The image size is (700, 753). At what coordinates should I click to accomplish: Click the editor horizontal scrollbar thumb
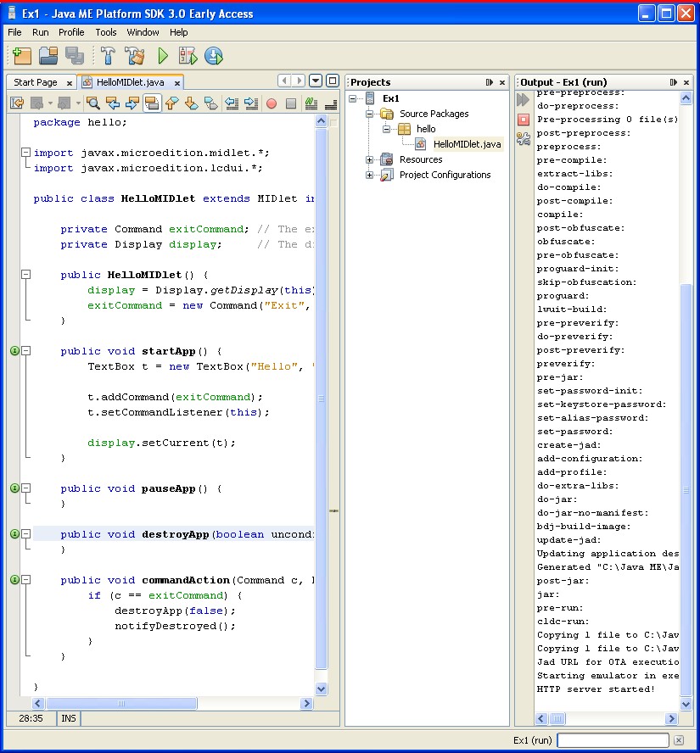pos(120,703)
